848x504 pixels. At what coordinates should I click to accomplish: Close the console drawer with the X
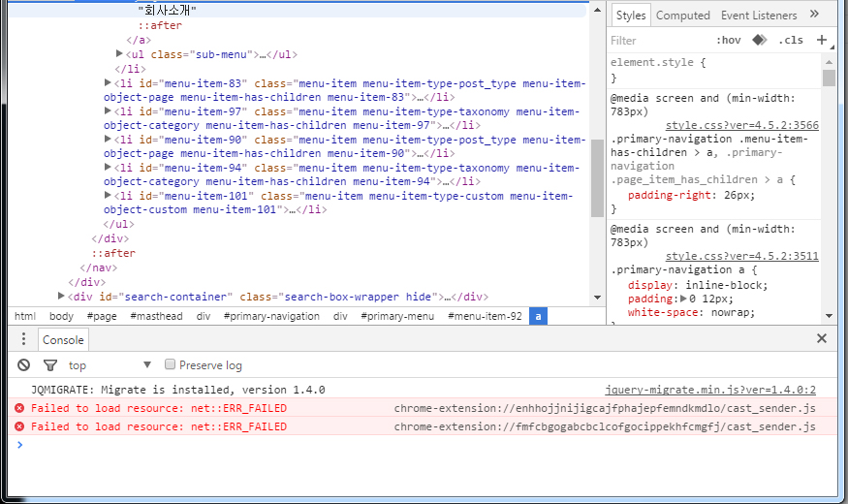pos(822,338)
